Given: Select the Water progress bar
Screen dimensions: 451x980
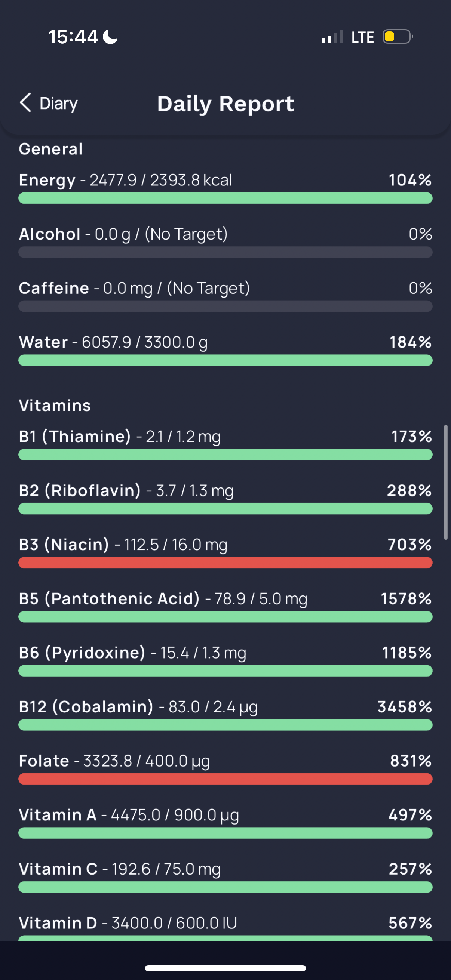Looking at the screenshot, I should click(225, 360).
